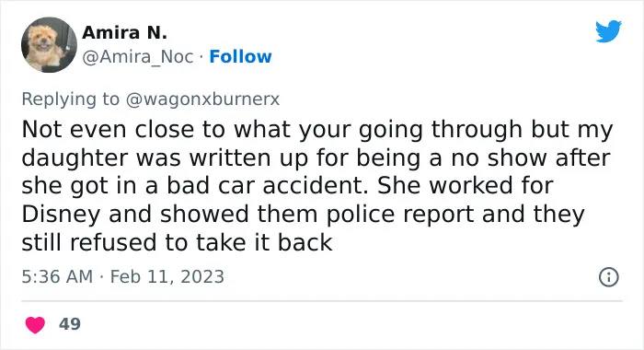Select the word 'Disney' in the tweet
644x350 pixels.
pos(62,215)
